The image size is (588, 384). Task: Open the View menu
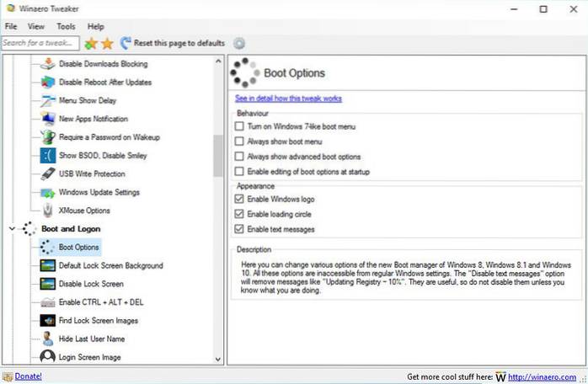[35, 27]
